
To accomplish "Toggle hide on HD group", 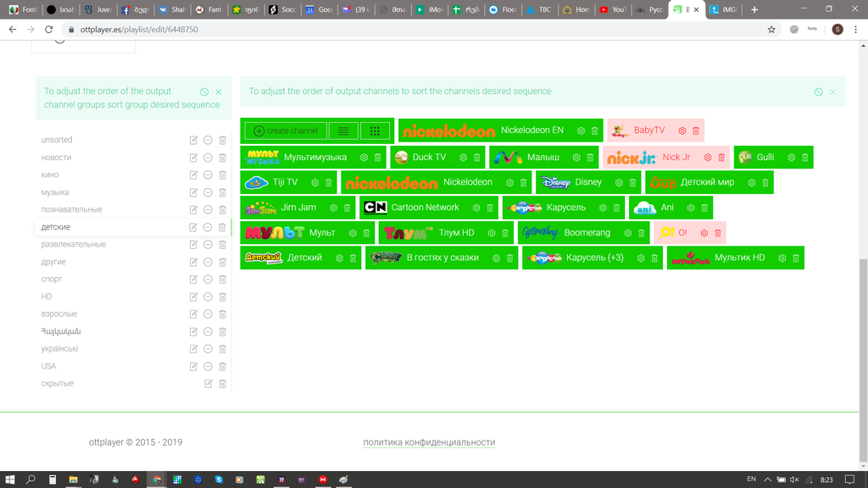I will point(208,297).
